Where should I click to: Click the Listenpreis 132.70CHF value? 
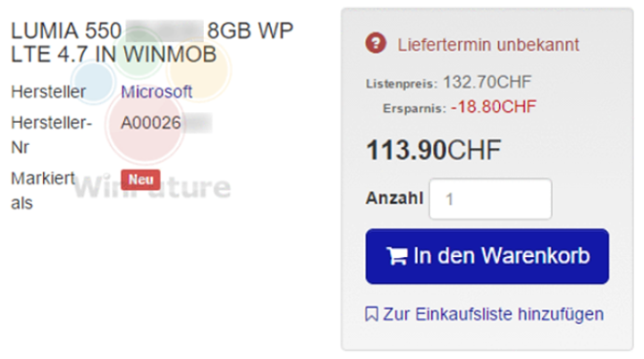pyautogui.click(x=487, y=82)
